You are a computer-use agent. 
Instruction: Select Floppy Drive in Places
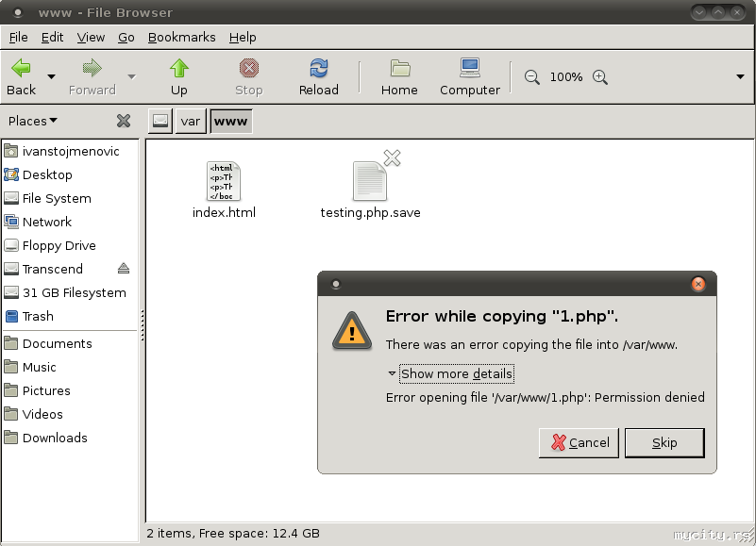[x=70, y=246]
